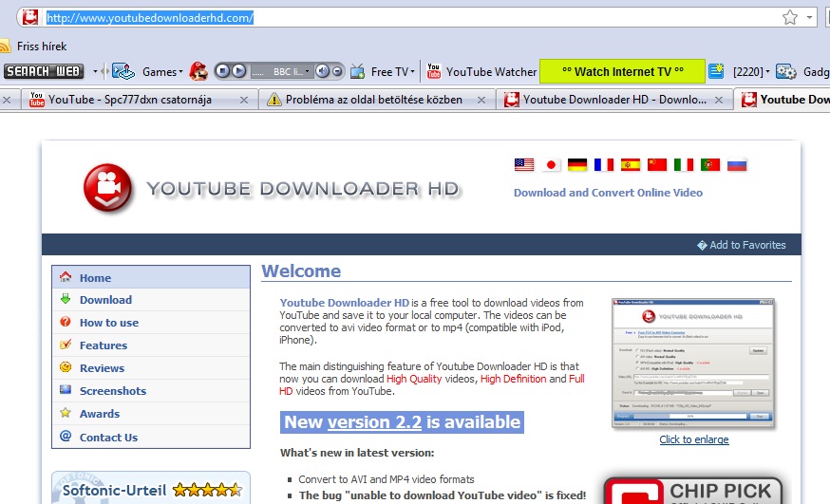This screenshot has height=504, width=830.
Task: Open YouTube Watcher from the toolbar
Action: coord(491,71)
